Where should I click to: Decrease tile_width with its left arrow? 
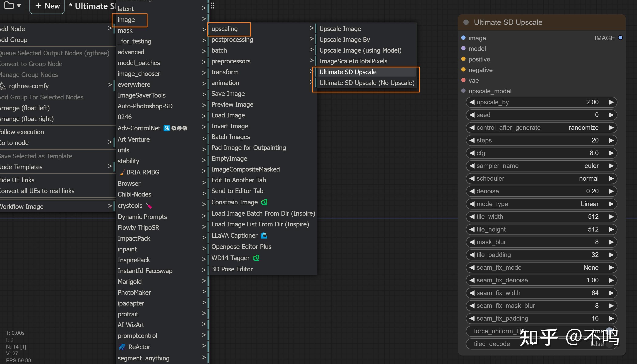(x=472, y=216)
